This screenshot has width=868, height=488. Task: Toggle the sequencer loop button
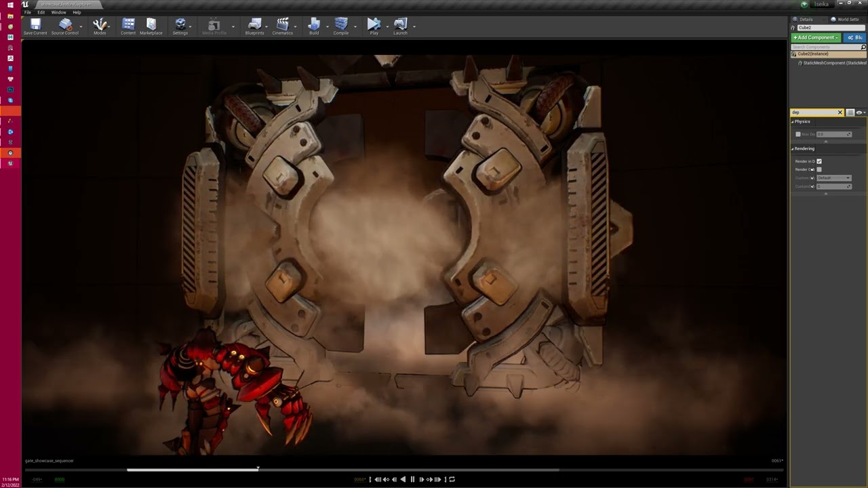tap(452, 479)
